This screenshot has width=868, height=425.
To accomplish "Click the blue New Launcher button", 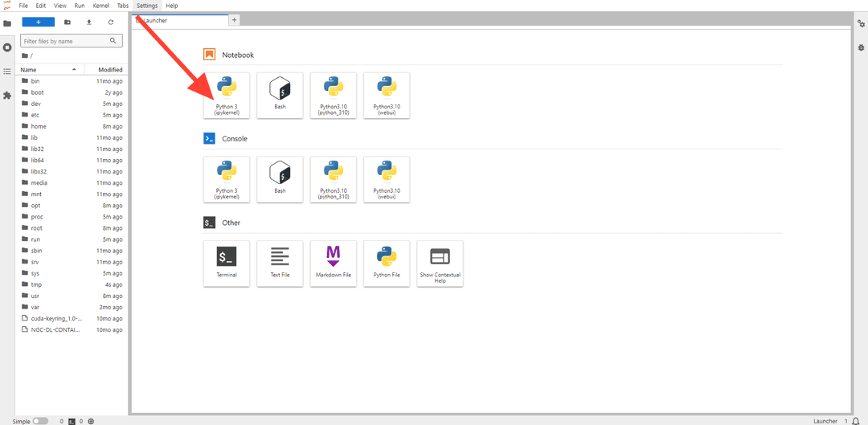I will pyautogui.click(x=38, y=22).
